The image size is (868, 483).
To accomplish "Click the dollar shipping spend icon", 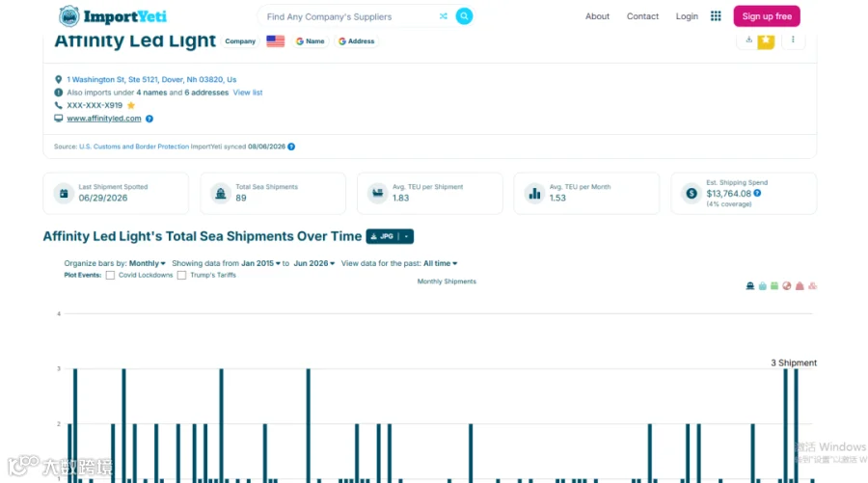I will pyautogui.click(x=692, y=193).
